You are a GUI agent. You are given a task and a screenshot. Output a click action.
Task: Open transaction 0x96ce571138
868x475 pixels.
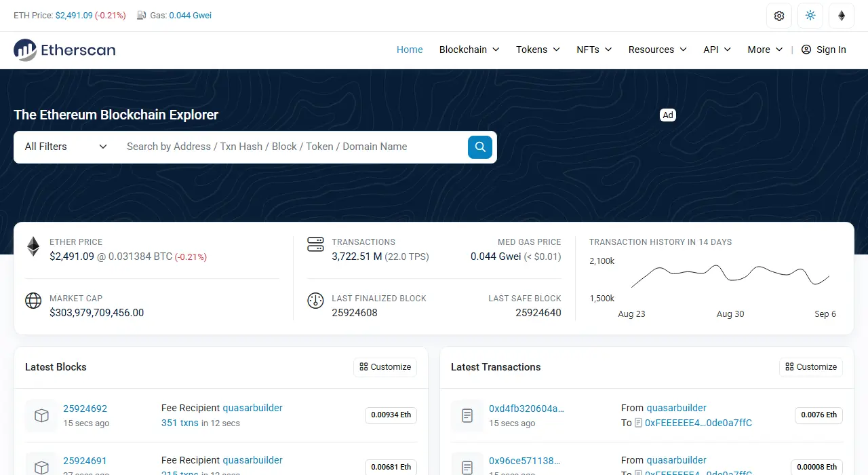(x=524, y=461)
